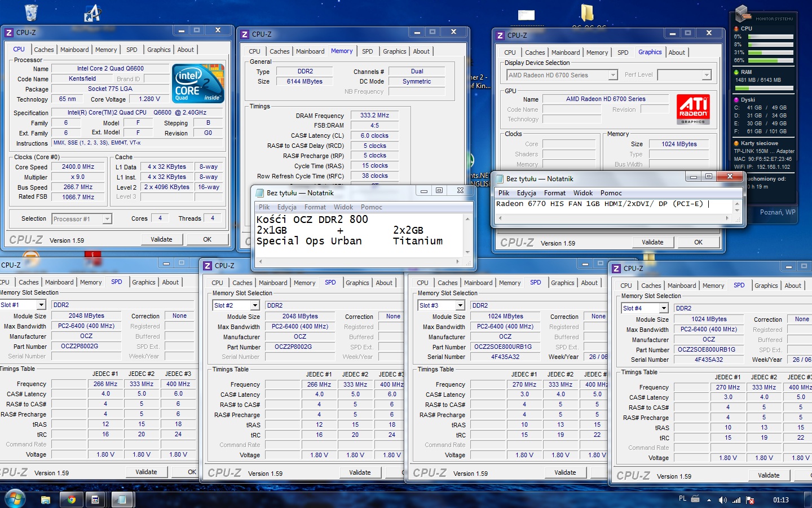Click Validate in the Processor CPU-Z window
This screenshot has height=508, width=812.
[162, 239]
